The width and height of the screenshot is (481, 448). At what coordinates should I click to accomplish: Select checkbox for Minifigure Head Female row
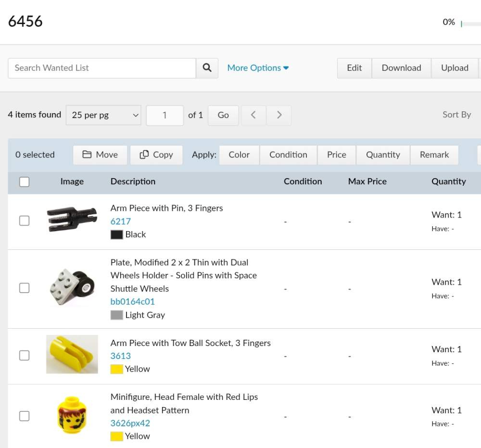pos(24,416)
